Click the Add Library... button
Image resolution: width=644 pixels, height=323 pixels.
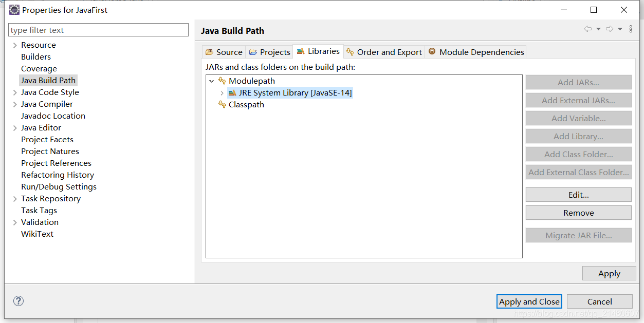pyautogui.click(x=578, y=136)
